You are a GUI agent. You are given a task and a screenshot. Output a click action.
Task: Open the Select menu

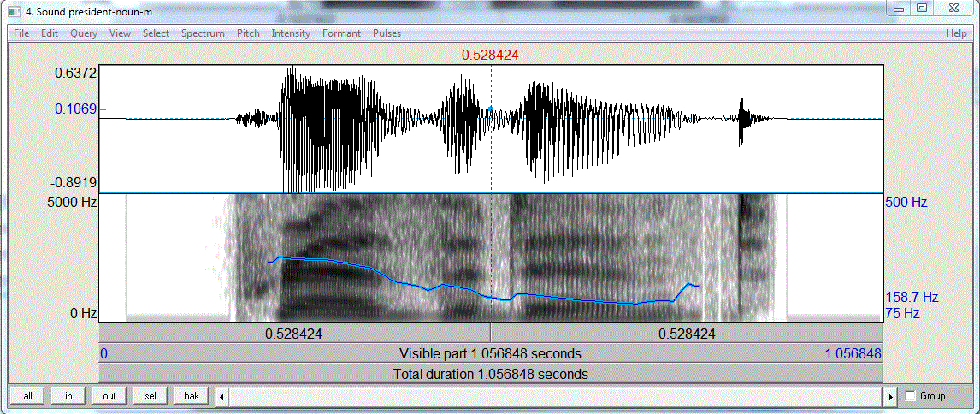point(156,33)
